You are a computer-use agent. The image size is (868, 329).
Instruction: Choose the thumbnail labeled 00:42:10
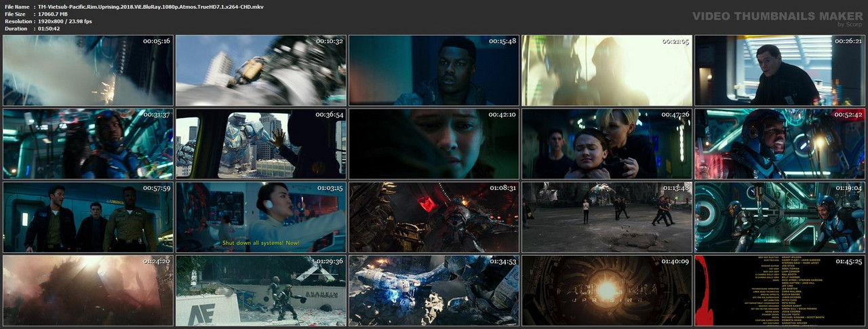tap(434, 144)
